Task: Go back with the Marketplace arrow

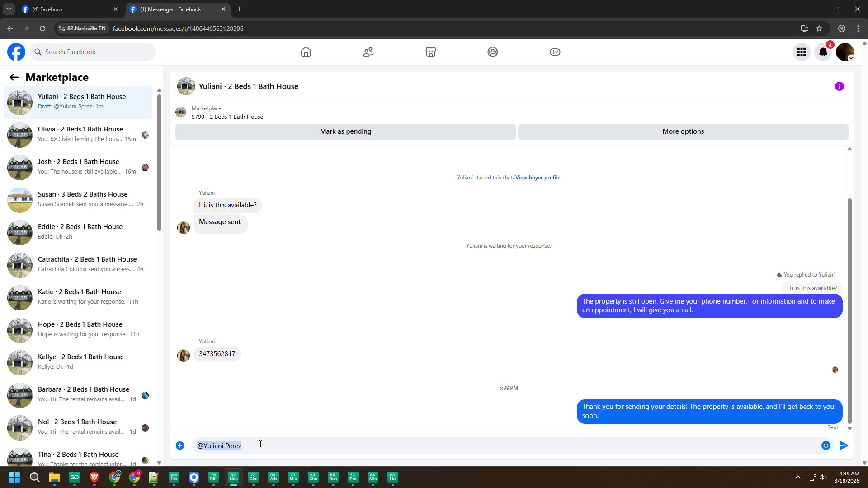Action: pyautogui.click(x=14, y=77)
